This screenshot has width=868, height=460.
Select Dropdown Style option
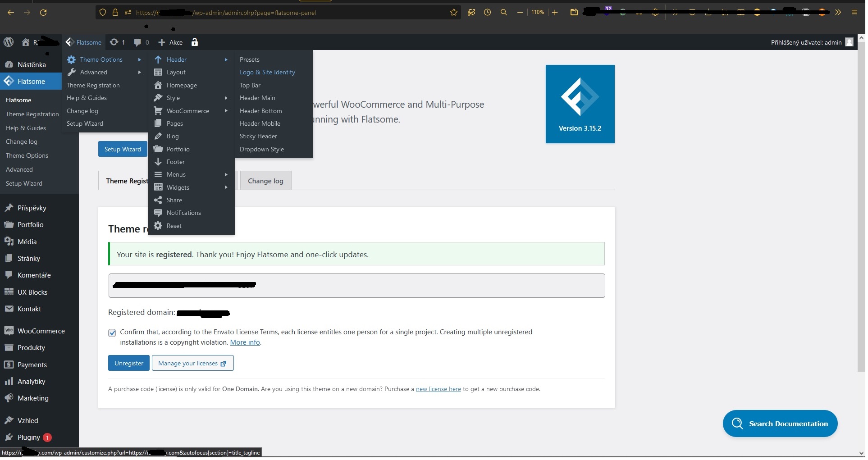click(x=262, y=149)
